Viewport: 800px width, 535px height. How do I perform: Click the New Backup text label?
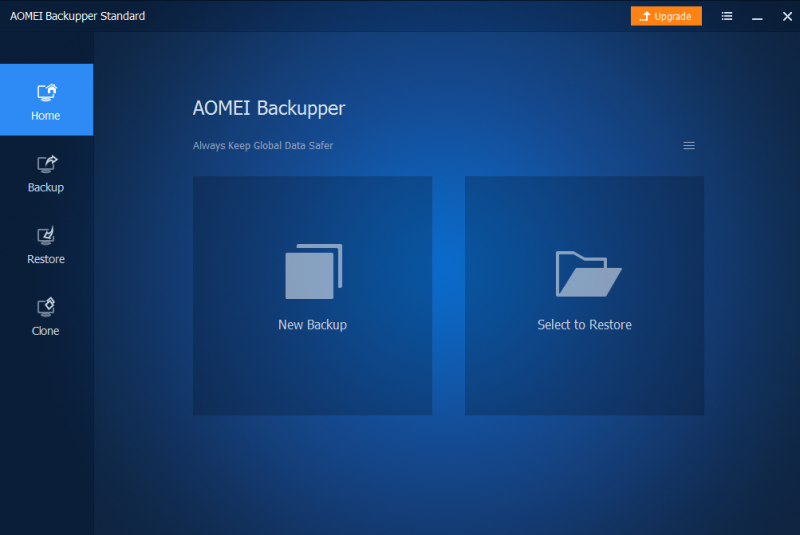point(312,325)
